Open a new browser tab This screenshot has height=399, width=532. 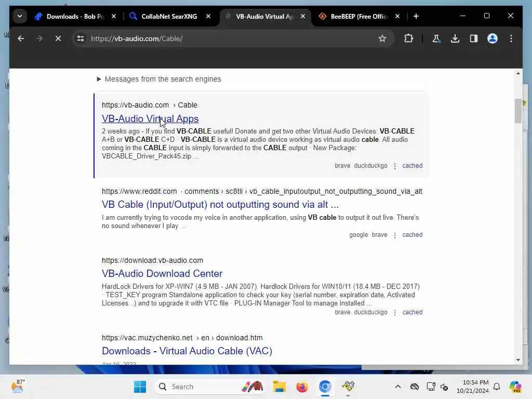pyautogui.click(x=416, y=16)
